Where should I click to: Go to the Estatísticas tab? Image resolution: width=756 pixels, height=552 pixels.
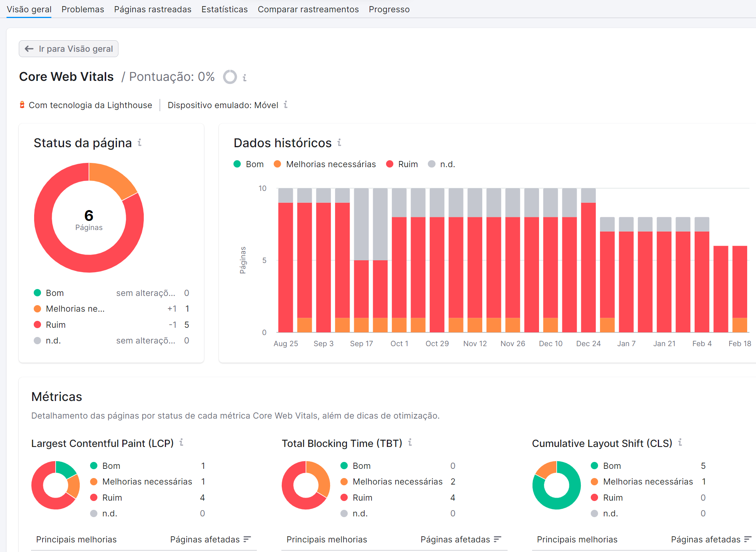[225, 9]
